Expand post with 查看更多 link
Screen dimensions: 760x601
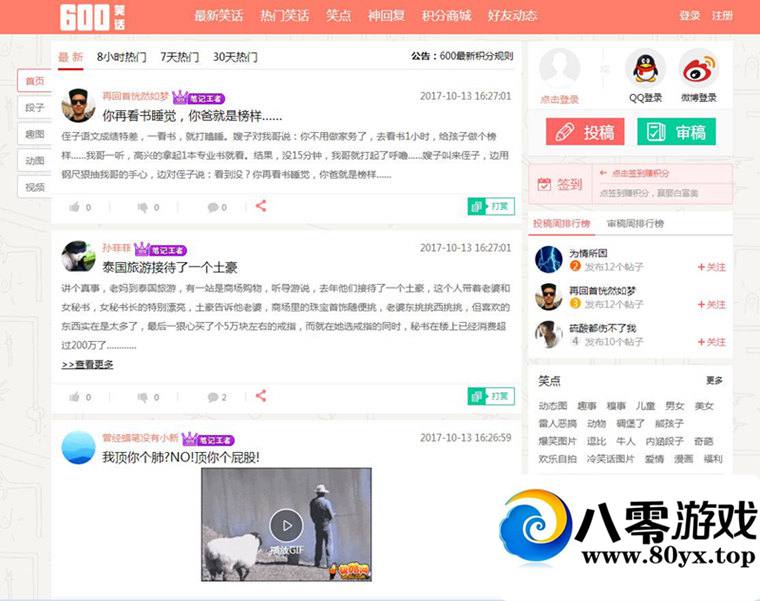(87, 364)
